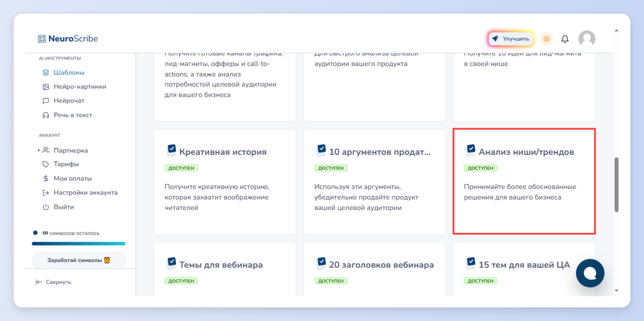Click the NeuroScribe logo

click(x=68, y=39)
